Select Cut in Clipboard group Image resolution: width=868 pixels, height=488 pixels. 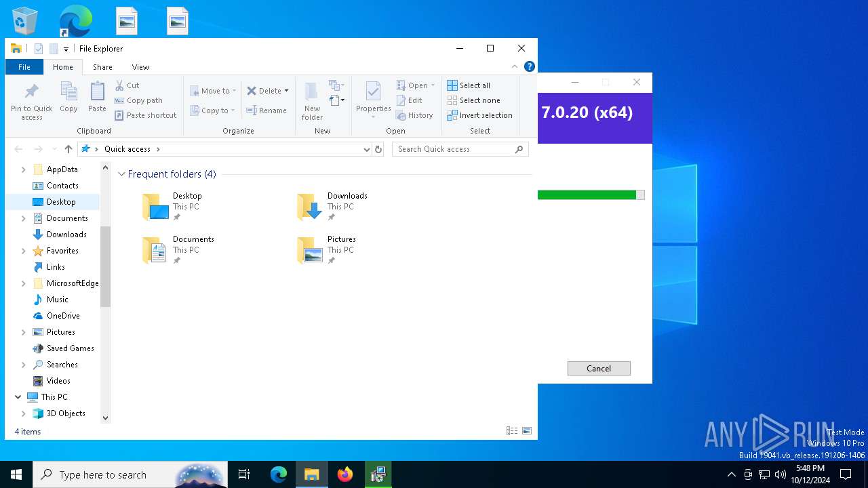(x=127, y=85)
